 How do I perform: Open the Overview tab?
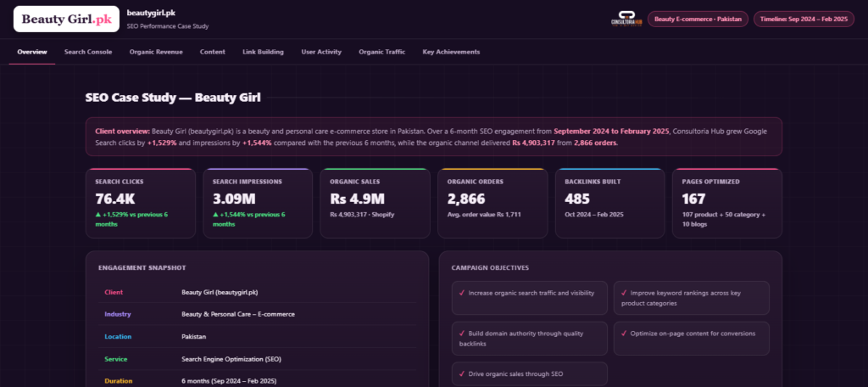point(32,52)
